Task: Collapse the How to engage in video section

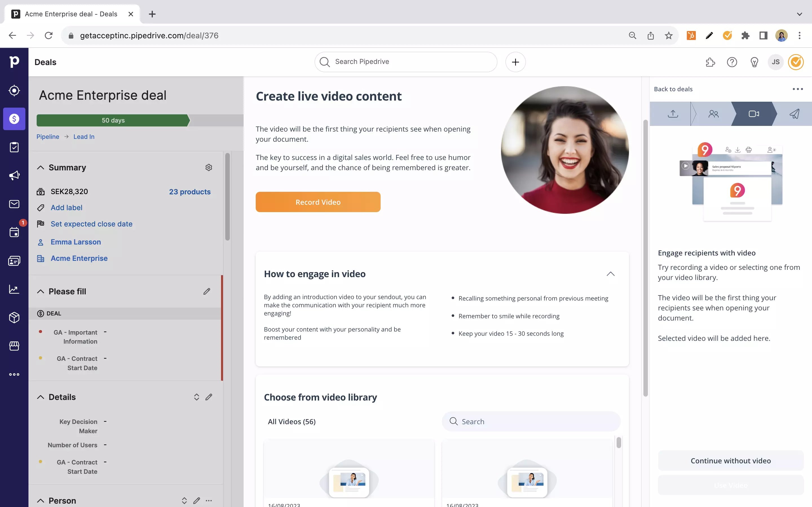Action: click(x=611, y=273)
